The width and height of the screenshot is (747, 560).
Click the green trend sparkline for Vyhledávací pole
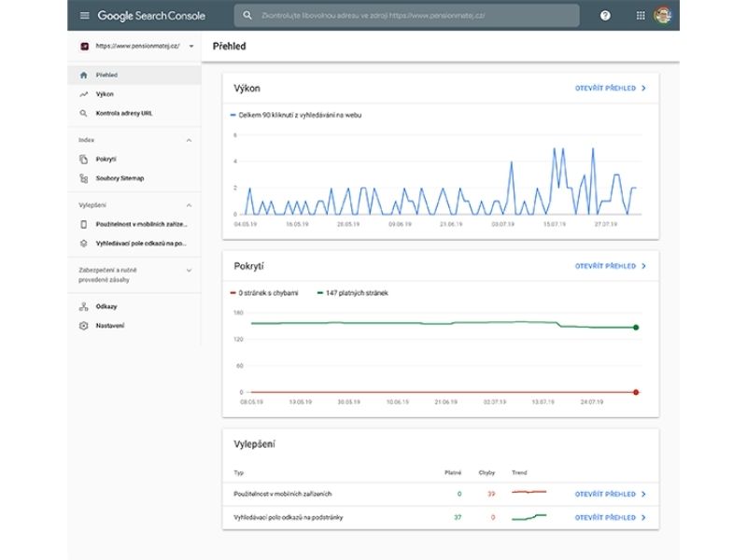[529, 517]
